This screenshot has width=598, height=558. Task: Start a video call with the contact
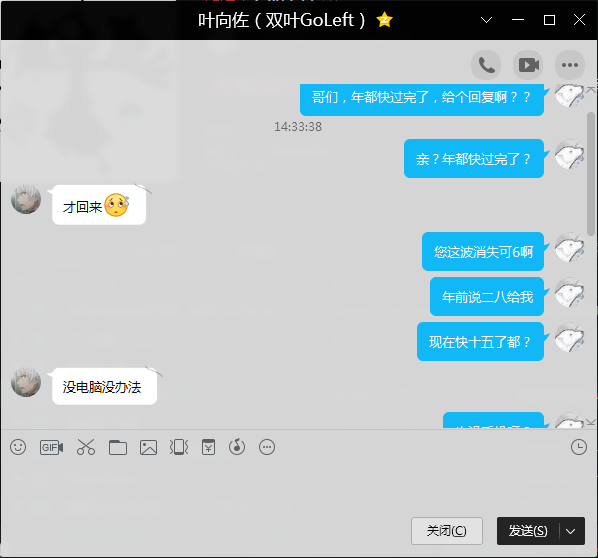528,65
